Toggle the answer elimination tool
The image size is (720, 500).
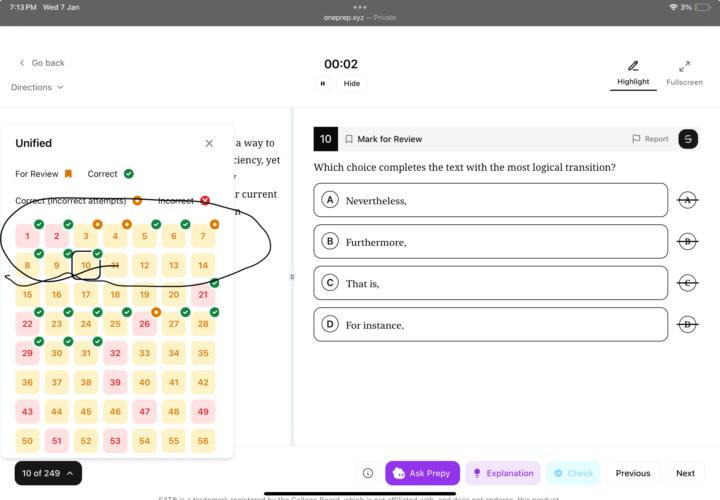[x=688, y=139]
